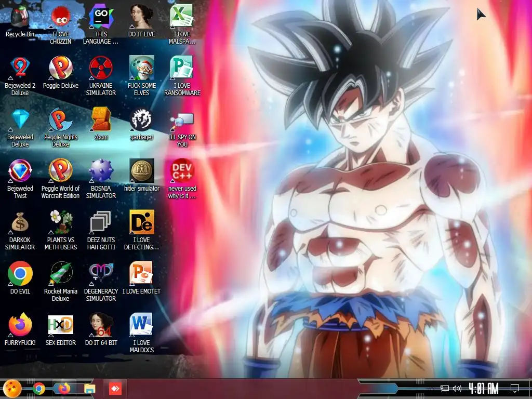Viewport: 532px width, 399px height.
Task: Open Peggle Nights Deluxe
Action: pos(60,119)
